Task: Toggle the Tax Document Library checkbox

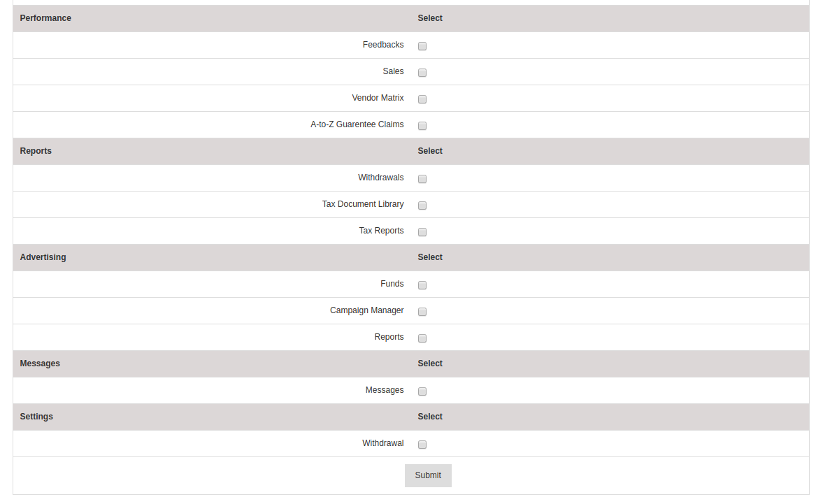Action: [x=422, y=206]
